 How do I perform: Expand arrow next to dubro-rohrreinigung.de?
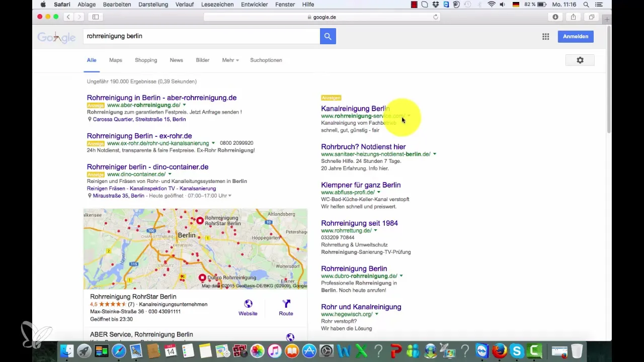coord(401,276)
